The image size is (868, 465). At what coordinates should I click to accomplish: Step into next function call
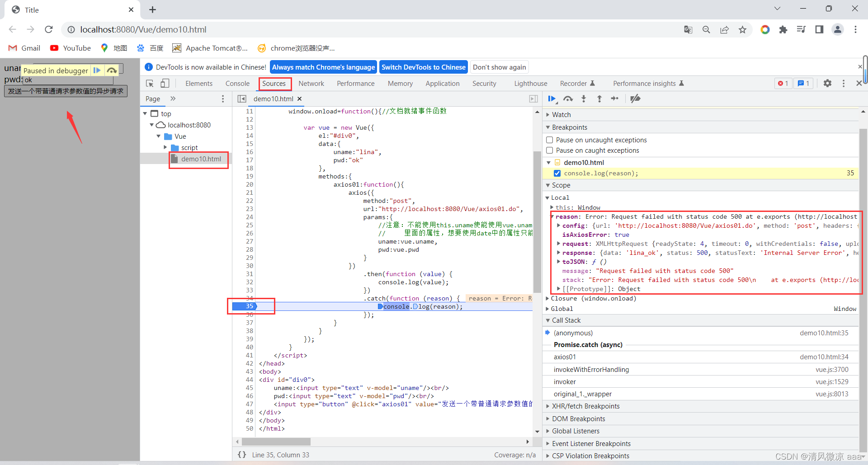pos(584,99)
